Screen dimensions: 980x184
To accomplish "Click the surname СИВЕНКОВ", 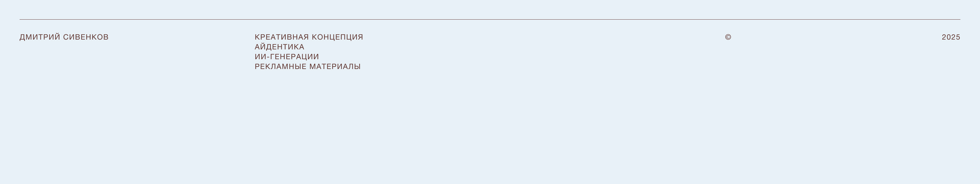I will [x=86, y=37].
